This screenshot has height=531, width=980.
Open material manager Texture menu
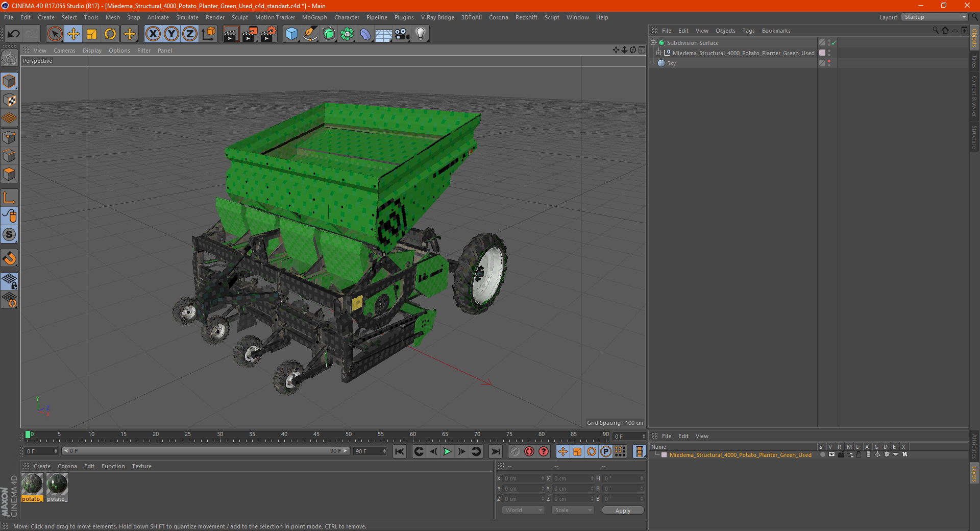141,466
